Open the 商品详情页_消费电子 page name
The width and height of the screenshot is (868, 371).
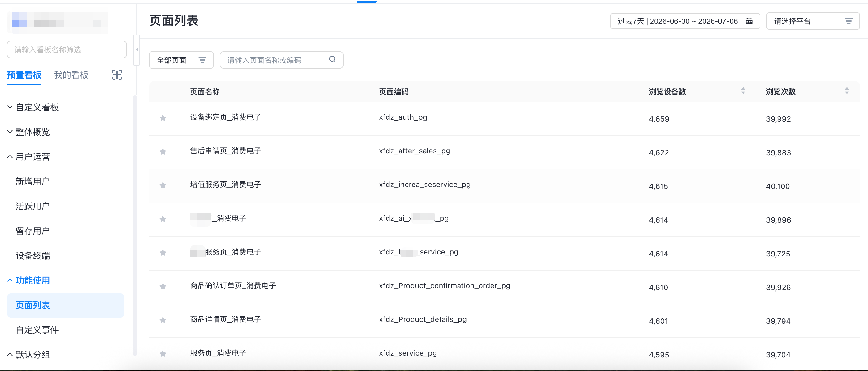click(225, 319)
